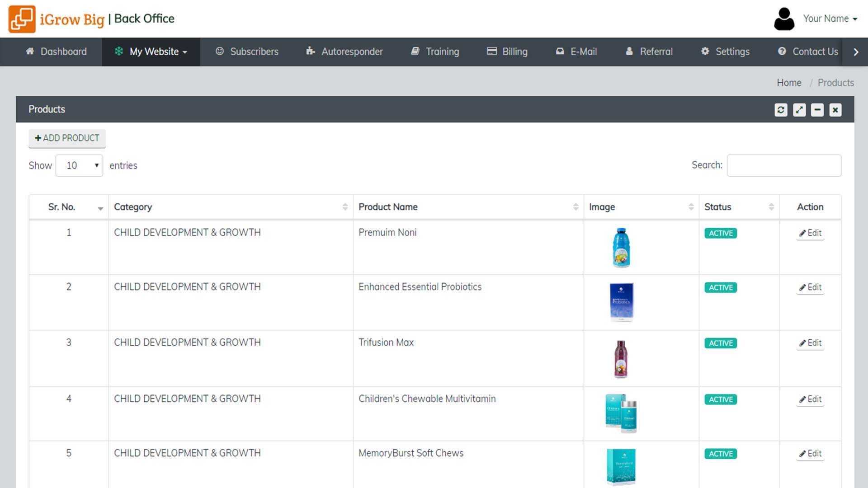Click the iGrow Big logo icon

22,19
